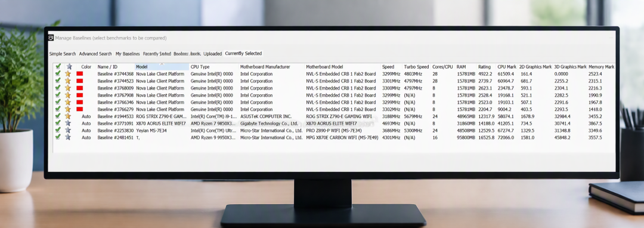This screenshot has height=228, width=644.
Task: Sort by the Name / ID column header
Action: click(x=107, y=67)
